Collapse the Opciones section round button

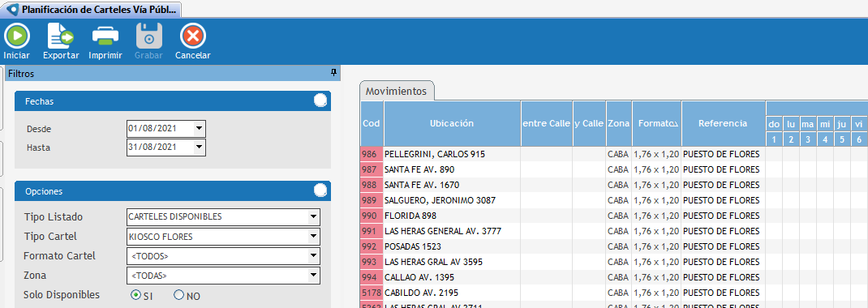320,190
